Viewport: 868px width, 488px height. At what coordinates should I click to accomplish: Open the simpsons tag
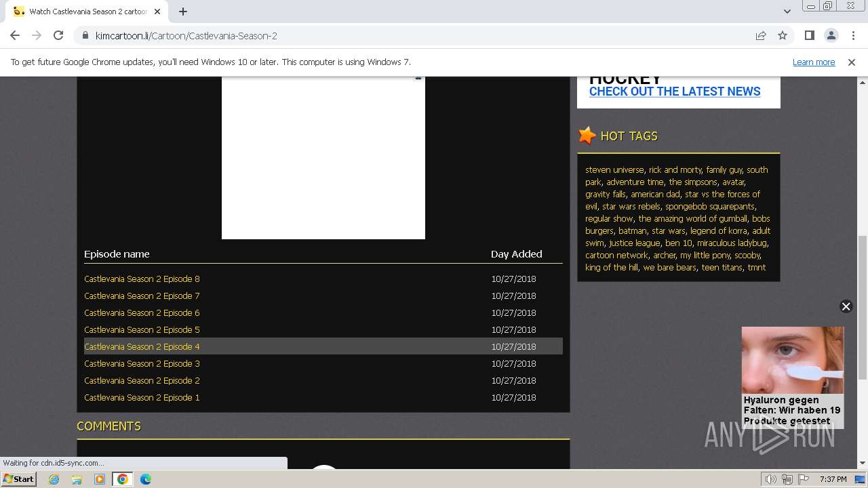(692, 182)
